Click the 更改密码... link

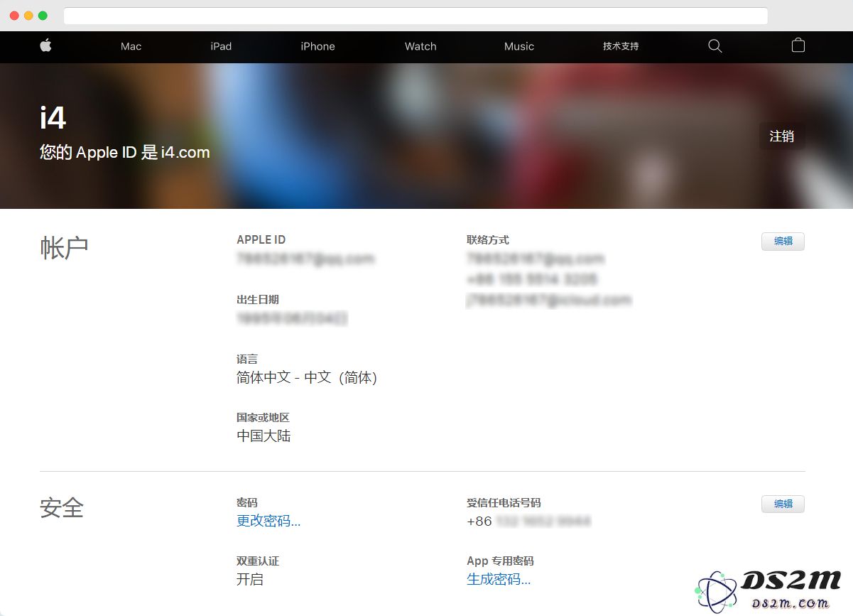point(268,521)
